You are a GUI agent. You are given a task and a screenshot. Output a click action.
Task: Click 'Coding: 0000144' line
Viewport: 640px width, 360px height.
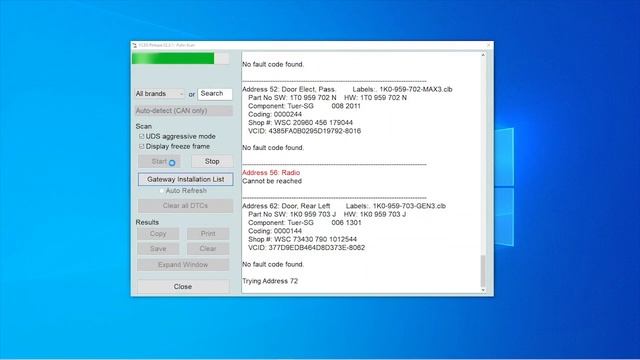[275, 231]
